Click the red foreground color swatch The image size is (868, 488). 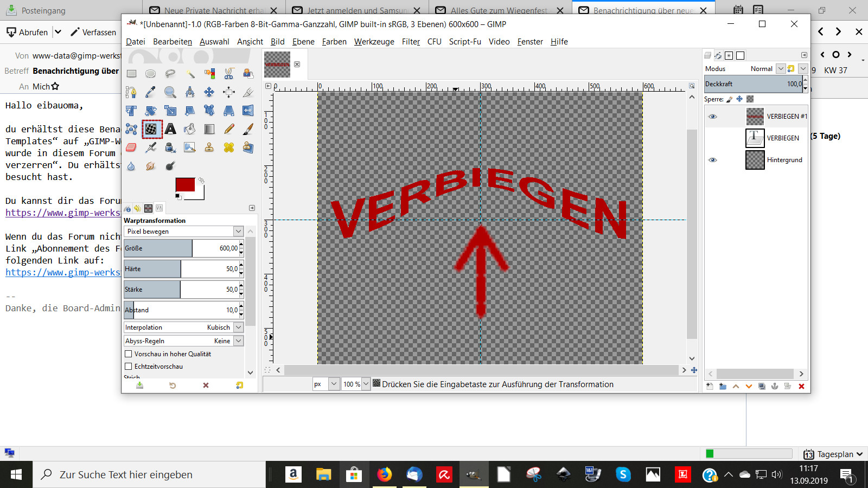point(185,185)
